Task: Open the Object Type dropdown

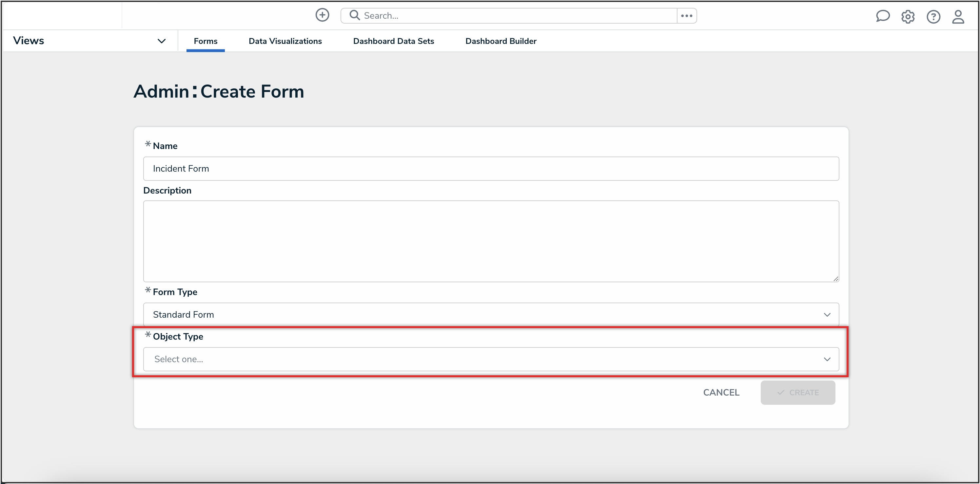Action: tap(491, 359)
